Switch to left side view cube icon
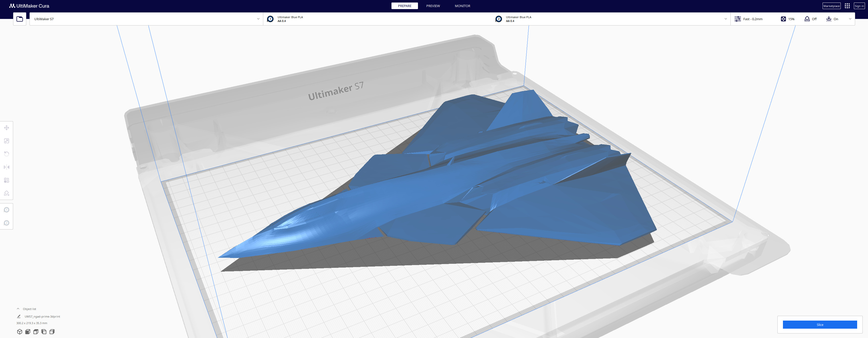The height and width of the screenshot is (338, 868). pos(44,332)
